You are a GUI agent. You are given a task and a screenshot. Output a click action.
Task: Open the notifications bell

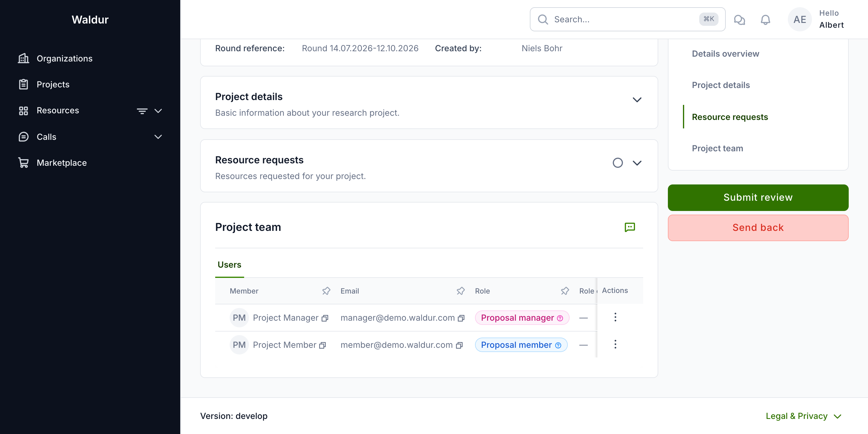[765, 20]
